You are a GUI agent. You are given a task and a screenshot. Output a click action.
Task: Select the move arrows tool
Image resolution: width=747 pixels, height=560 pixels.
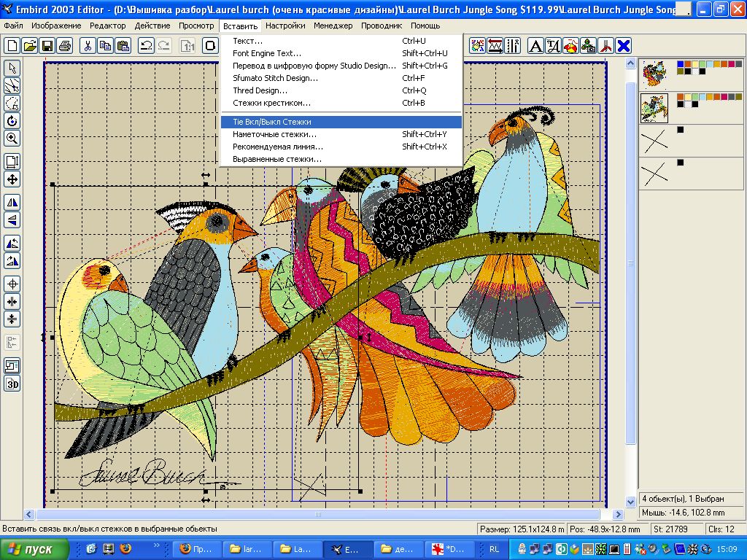[12, 179]
